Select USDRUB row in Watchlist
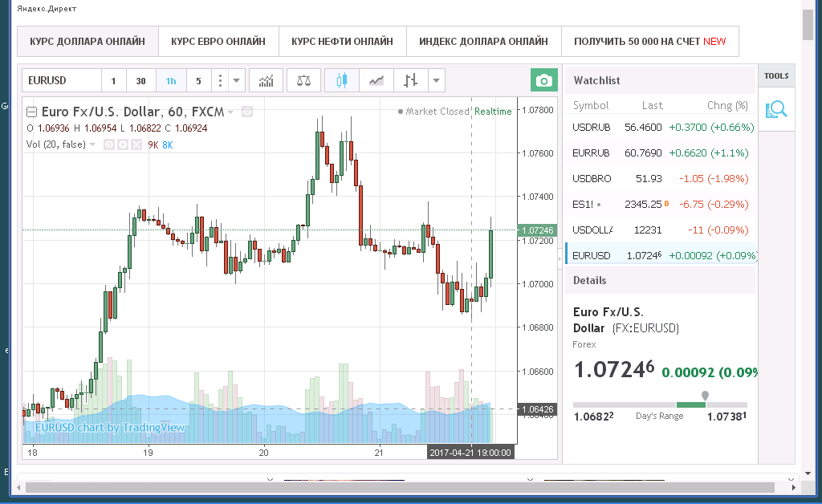The image size is (822, 504). click(x=661, y=128)
